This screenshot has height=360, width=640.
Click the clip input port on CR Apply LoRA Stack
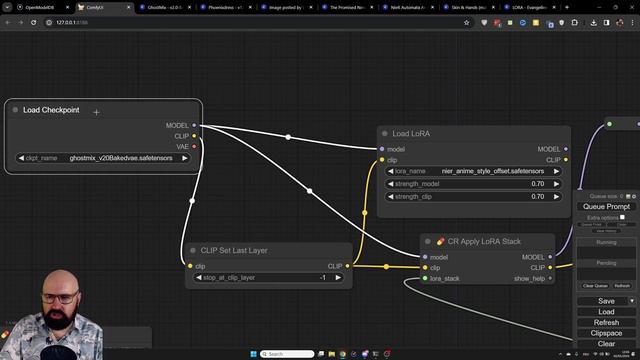tap(425, 268)
